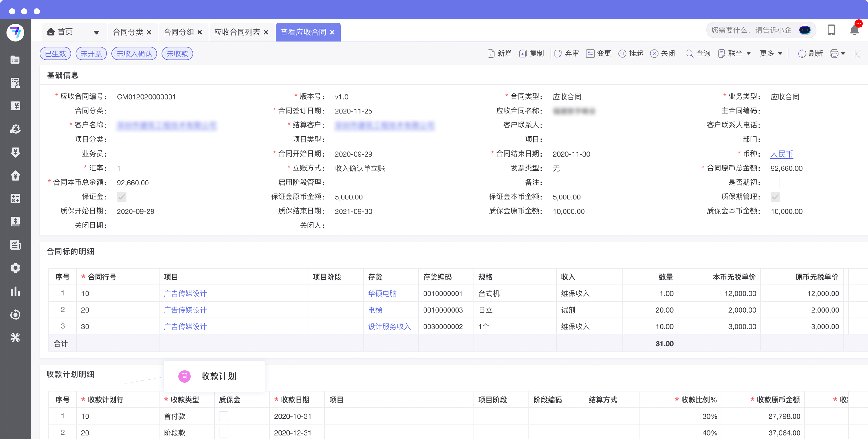Screen dimensions: 868x439
Task: Open the 人民币 currency link
Action: click(781, 154)
